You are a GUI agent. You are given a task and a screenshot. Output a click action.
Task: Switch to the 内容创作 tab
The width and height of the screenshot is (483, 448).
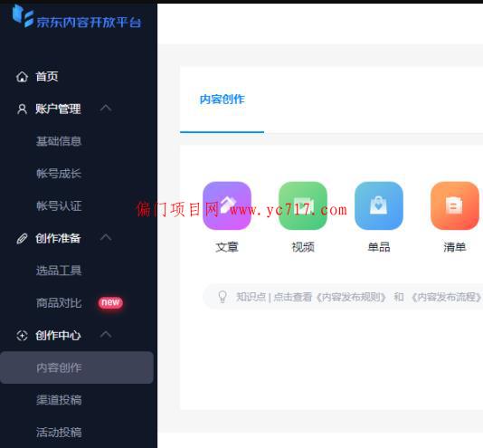[223, 100]
